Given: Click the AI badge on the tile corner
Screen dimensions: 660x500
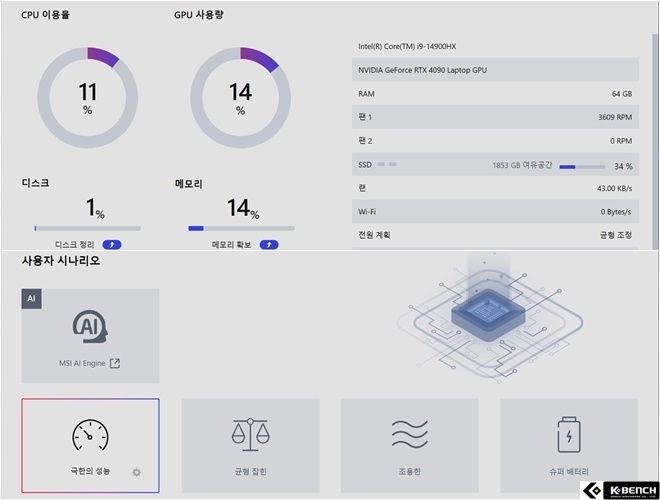Looking at the screenshot, I should tap(32, 299).
